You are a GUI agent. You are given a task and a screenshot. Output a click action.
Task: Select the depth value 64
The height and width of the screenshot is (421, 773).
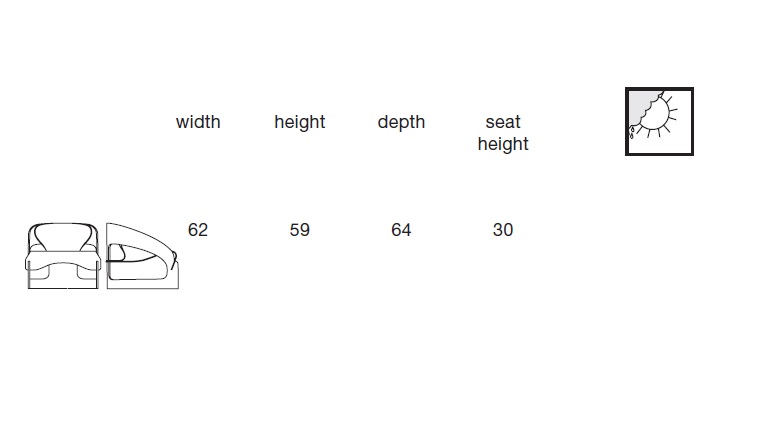pos(401,230)
